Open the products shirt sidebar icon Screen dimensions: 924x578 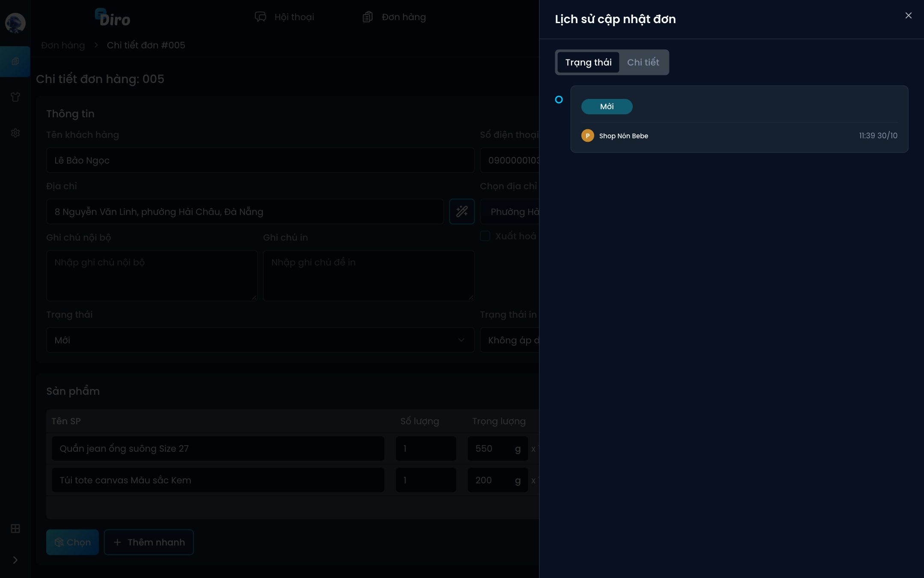point(15,97)
